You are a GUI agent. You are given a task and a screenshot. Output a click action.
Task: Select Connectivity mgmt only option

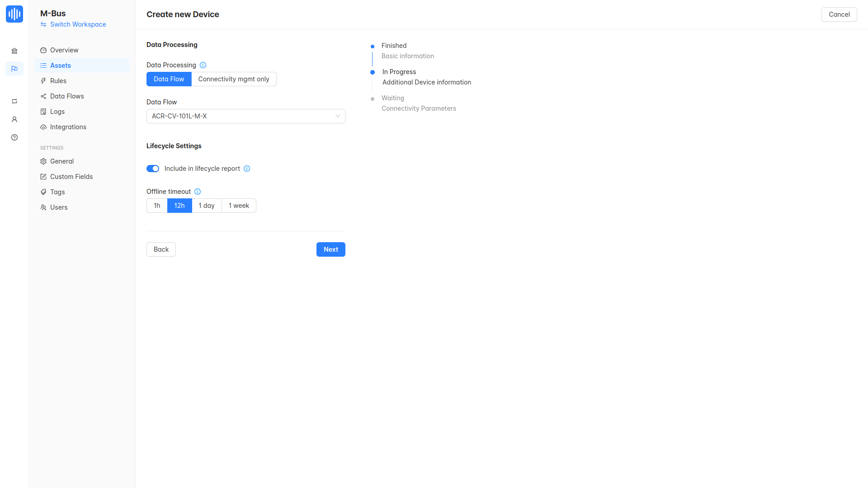233,79
